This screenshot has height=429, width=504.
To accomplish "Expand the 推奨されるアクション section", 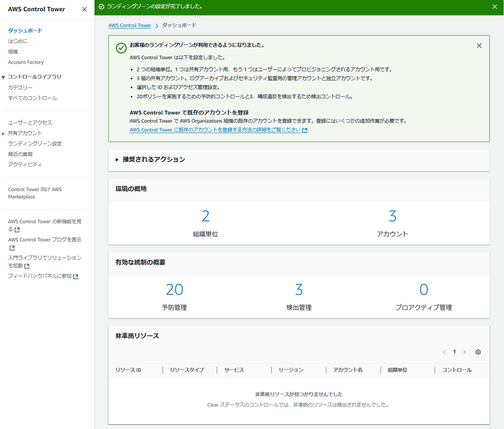I will [117, 159].
